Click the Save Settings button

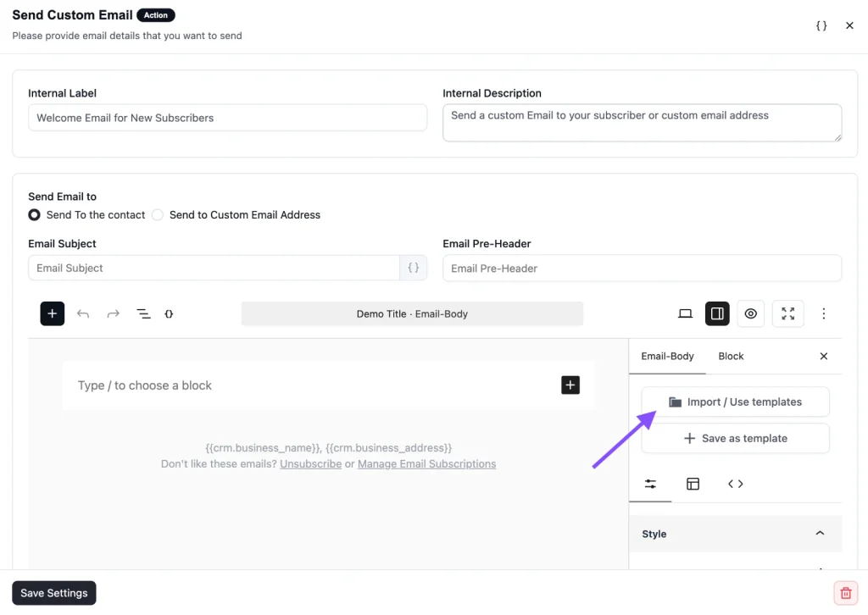(x=54, y=593)
